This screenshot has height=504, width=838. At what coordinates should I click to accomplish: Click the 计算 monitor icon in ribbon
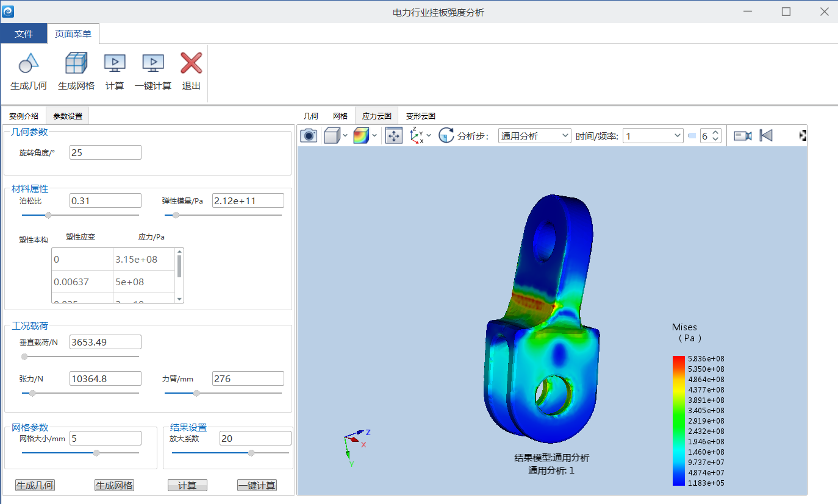(115, 63)
